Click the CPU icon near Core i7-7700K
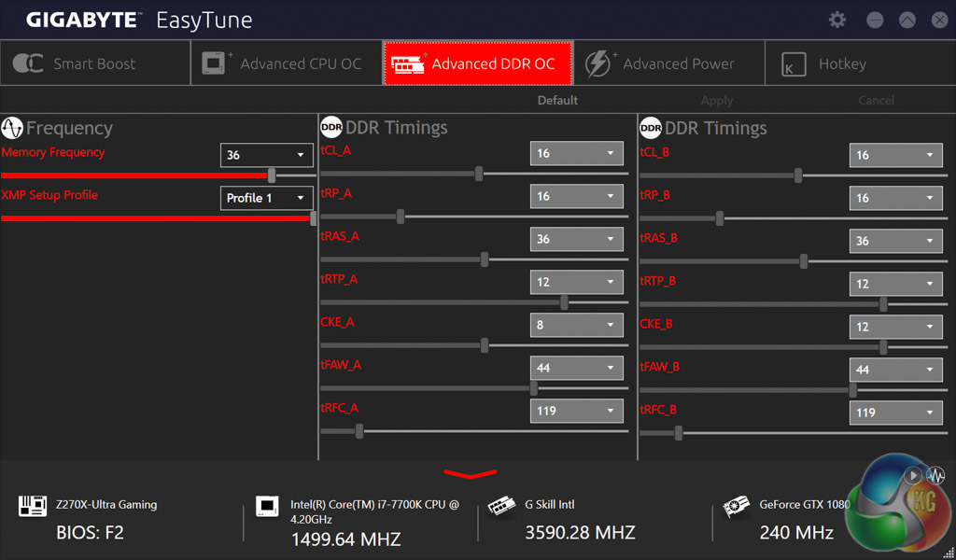The height and width of the screenshot is (560, 956). (x=267, y=506)
